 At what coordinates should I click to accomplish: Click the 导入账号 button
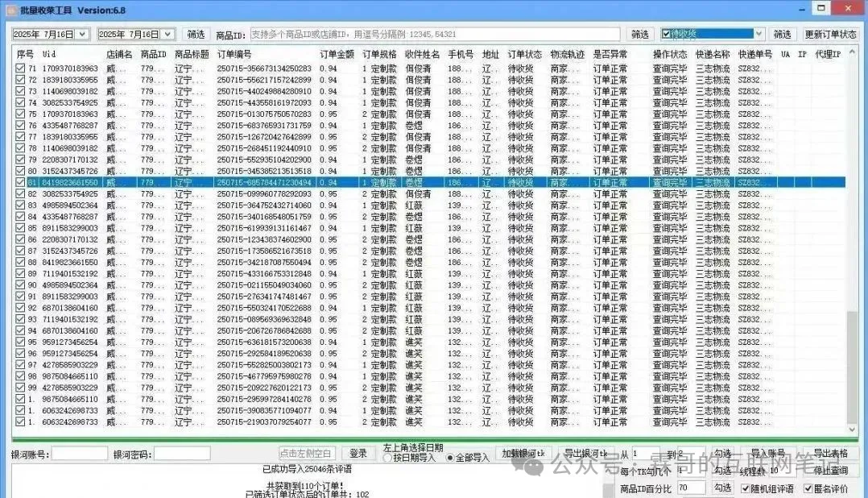pos(767,454)
